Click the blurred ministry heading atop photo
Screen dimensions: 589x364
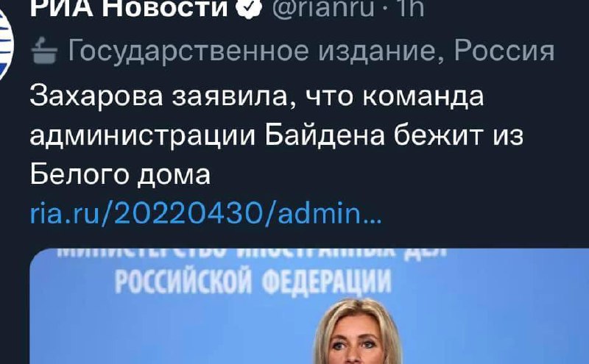[x=252, y=254]
